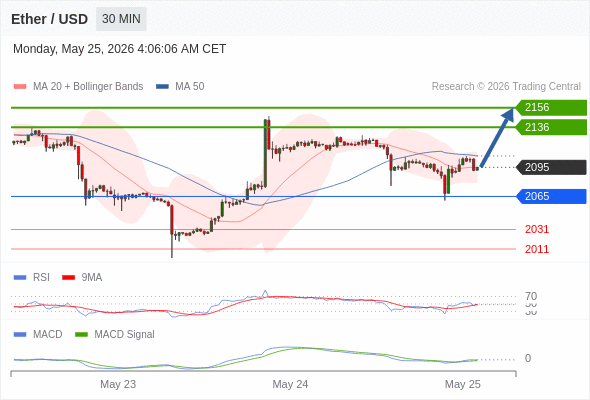The width and height of the screenshot is (590, 400).
Task: Select the black 2095 current price tag
Action: click(551, 167)
